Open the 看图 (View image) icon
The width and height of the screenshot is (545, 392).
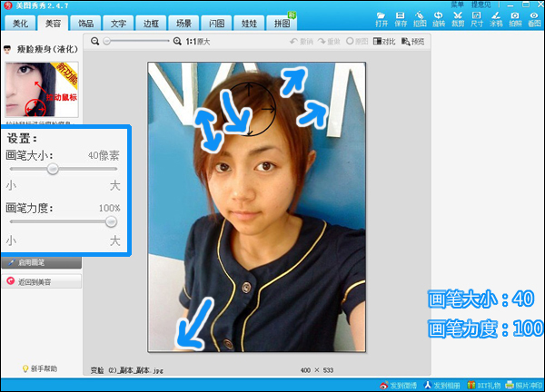(534, 19)
